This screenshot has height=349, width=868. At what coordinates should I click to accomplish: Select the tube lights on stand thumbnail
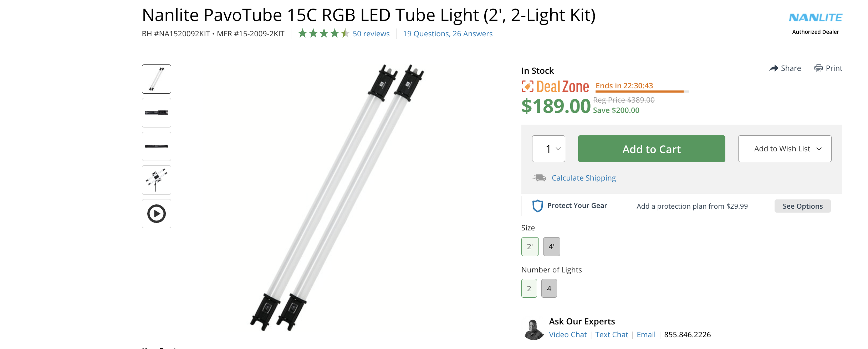pos(157,180)
